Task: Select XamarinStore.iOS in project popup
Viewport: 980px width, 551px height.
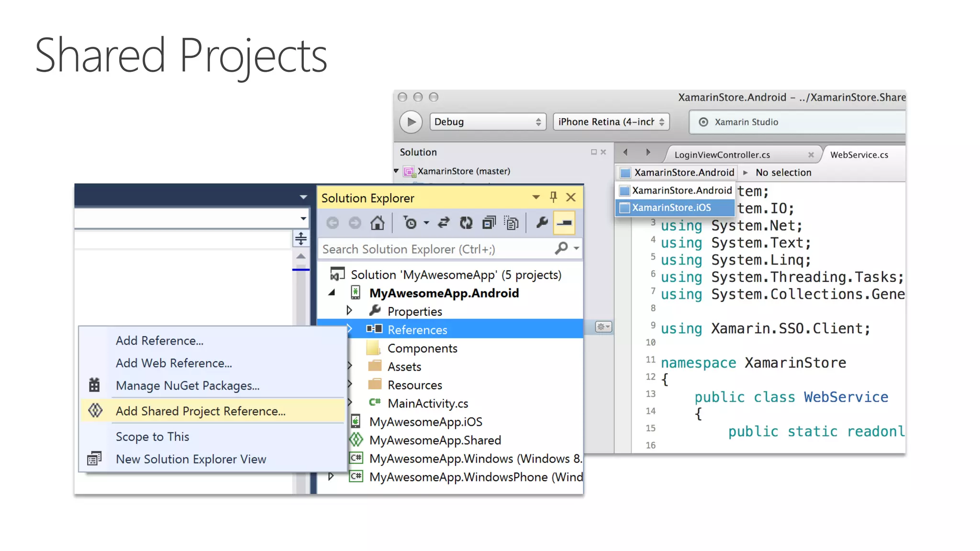Action: tap(671, 208)
